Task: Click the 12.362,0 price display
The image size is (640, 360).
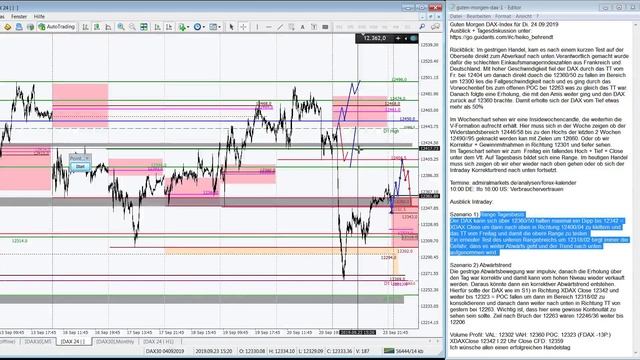Action: click(x=374, y=38)
